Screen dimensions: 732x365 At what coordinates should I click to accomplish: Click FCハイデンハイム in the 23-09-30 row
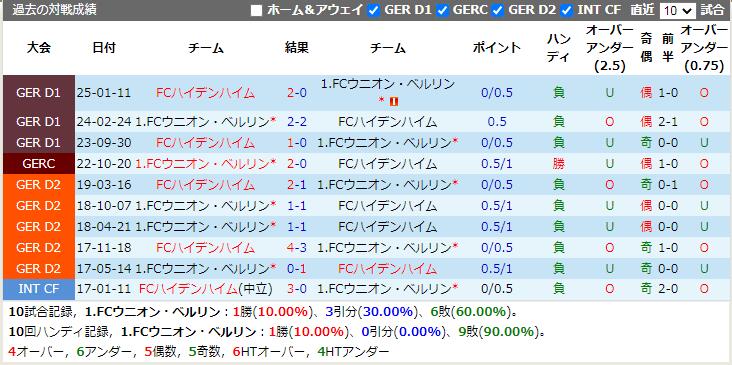click(x=205, y=142)
